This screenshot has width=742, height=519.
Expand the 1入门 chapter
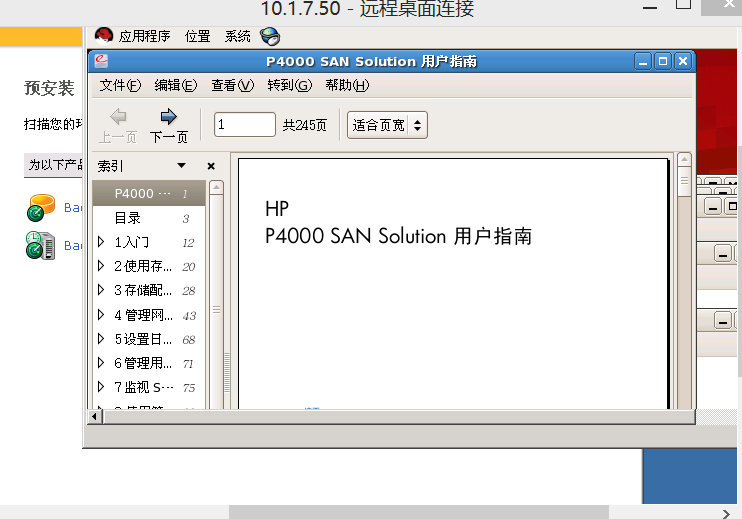pos(101,242)
